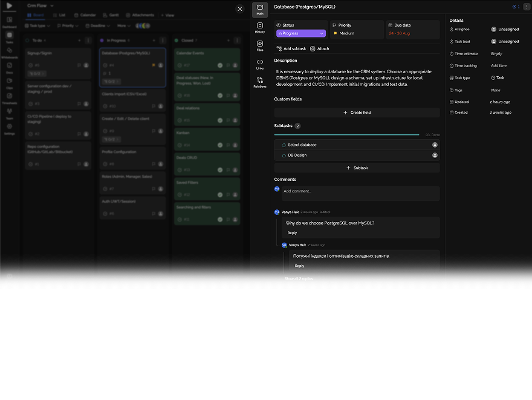Open the three-dot task options menu
Screen dimensions: 532x400
click(526, 7)
